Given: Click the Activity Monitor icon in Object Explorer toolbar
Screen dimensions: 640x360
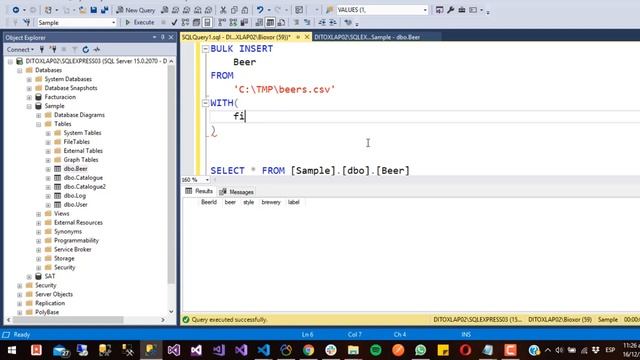Looking at the screenshot, I should point(97,49).
